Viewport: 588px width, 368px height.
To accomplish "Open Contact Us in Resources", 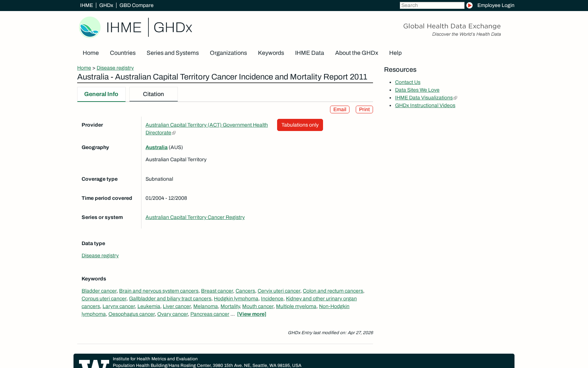I will [x=408, y=82].
